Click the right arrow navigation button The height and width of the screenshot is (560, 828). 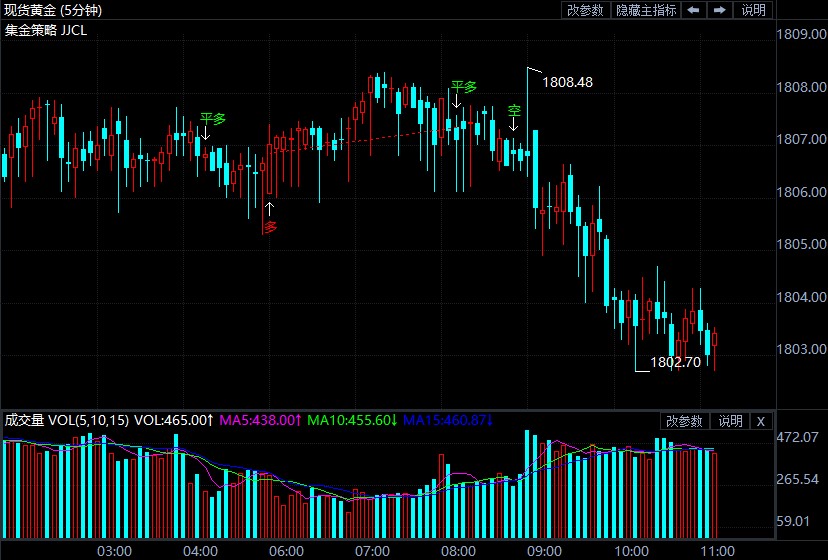(x=720, y=10)
